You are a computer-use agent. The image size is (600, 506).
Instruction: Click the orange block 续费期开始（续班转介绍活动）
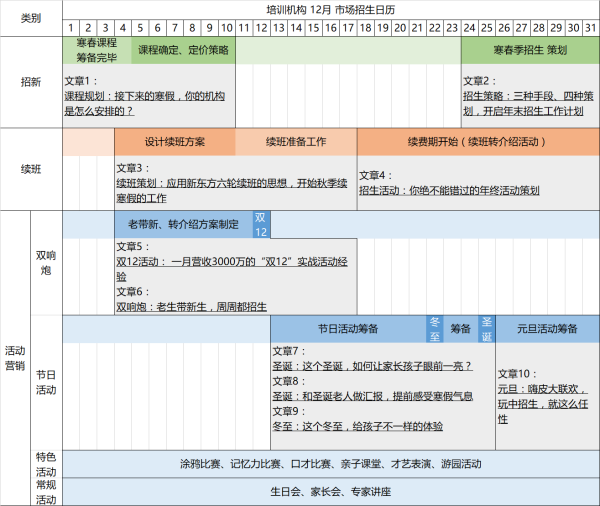click(478, 142)
